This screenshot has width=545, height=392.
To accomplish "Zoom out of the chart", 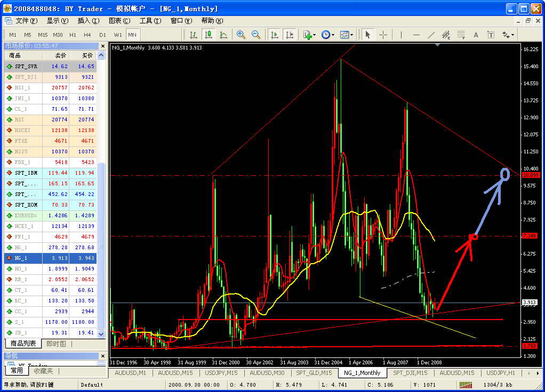I will pos(256,35).
